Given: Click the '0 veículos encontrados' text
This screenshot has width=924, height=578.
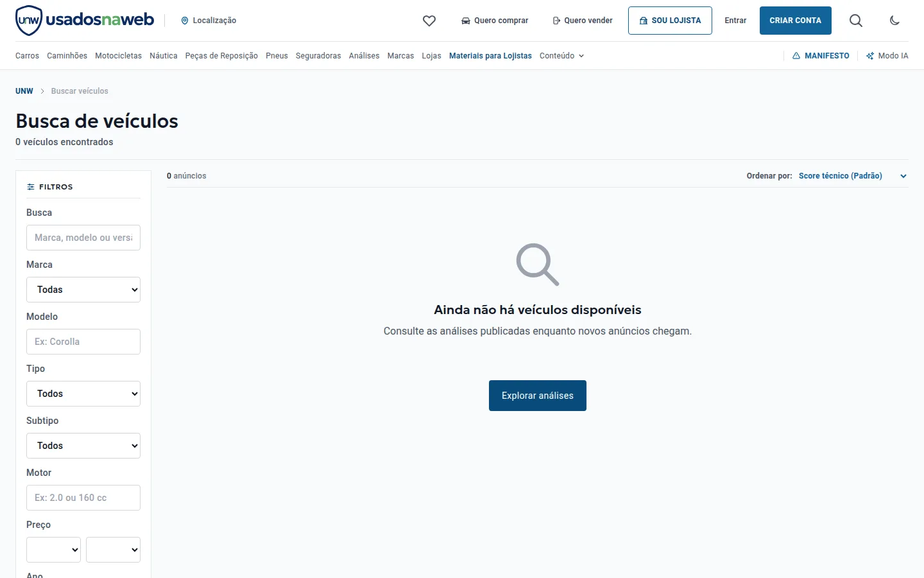Looking at the screenshot, I should (64, 142).
